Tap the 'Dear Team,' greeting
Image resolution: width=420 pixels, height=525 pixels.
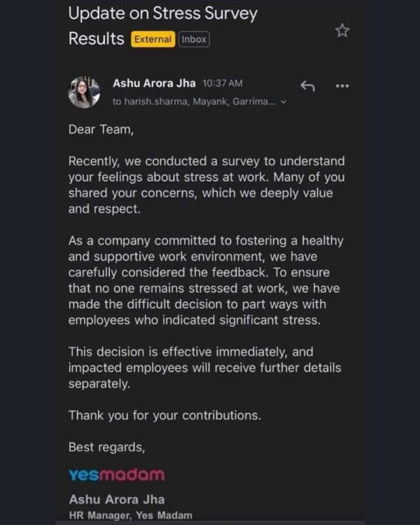(x=101, y=129)
